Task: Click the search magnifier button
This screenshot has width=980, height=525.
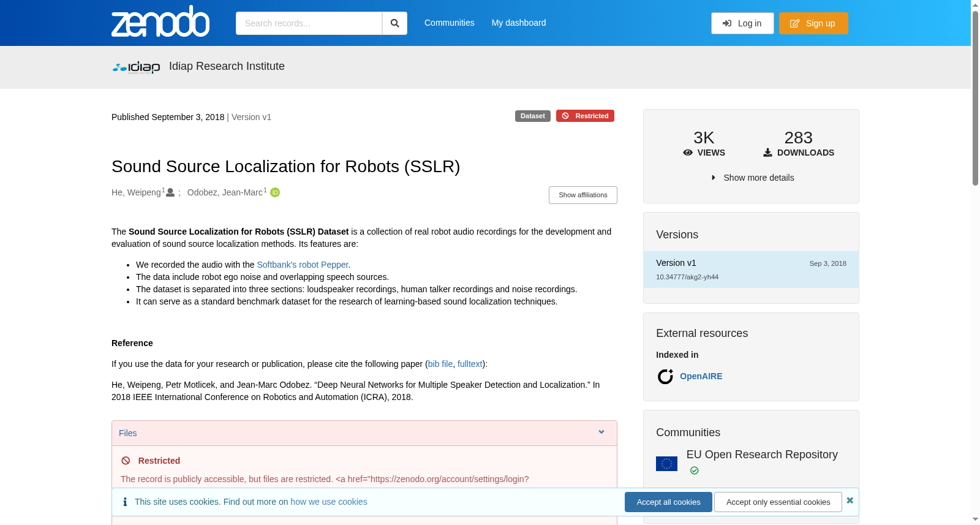Action: pos(394,23)
